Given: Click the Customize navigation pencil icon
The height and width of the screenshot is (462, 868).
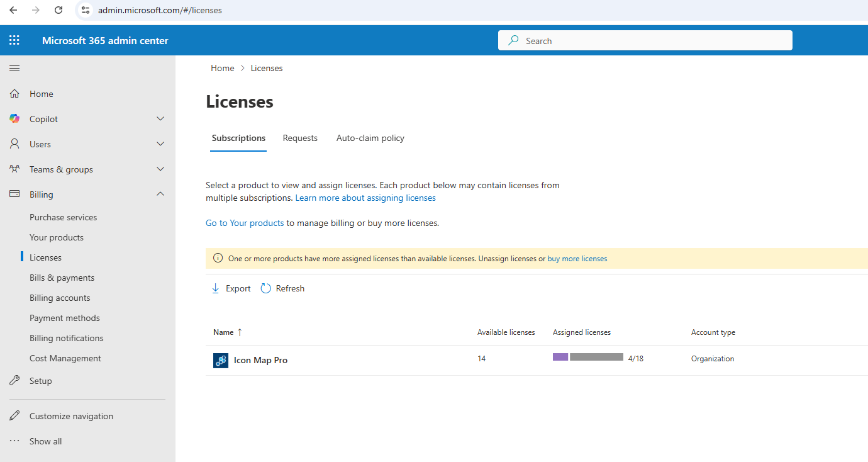Looking at the screenshot, I should point(14,416).
